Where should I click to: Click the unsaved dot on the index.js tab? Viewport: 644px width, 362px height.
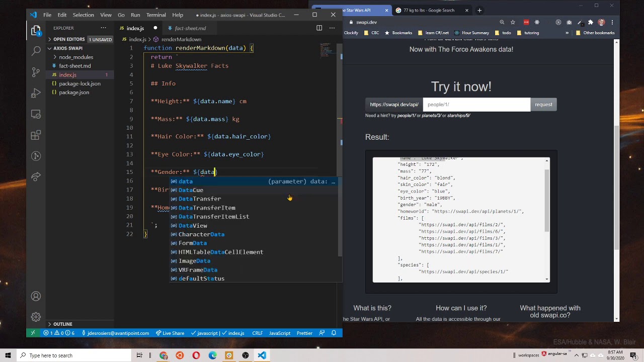point(155,28)
